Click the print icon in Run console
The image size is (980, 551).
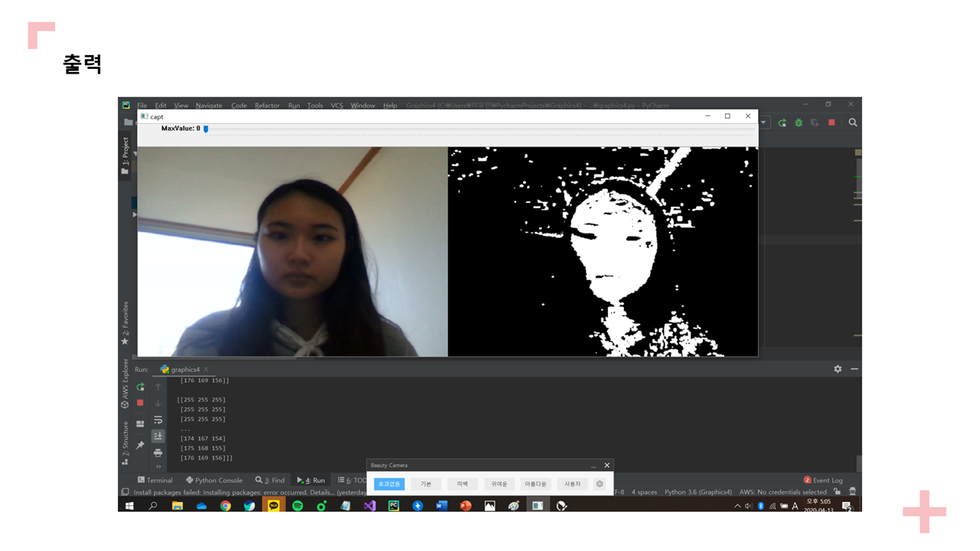158,453
